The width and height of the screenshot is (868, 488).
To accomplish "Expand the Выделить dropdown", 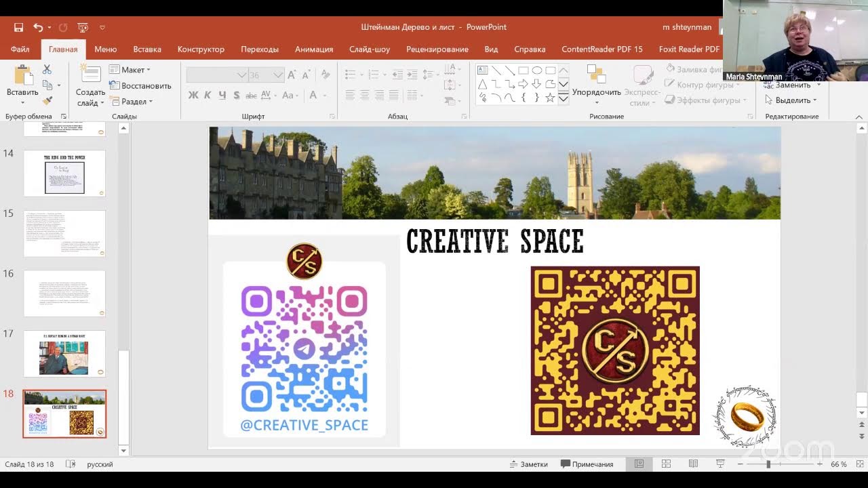I will tap(791, 100).
